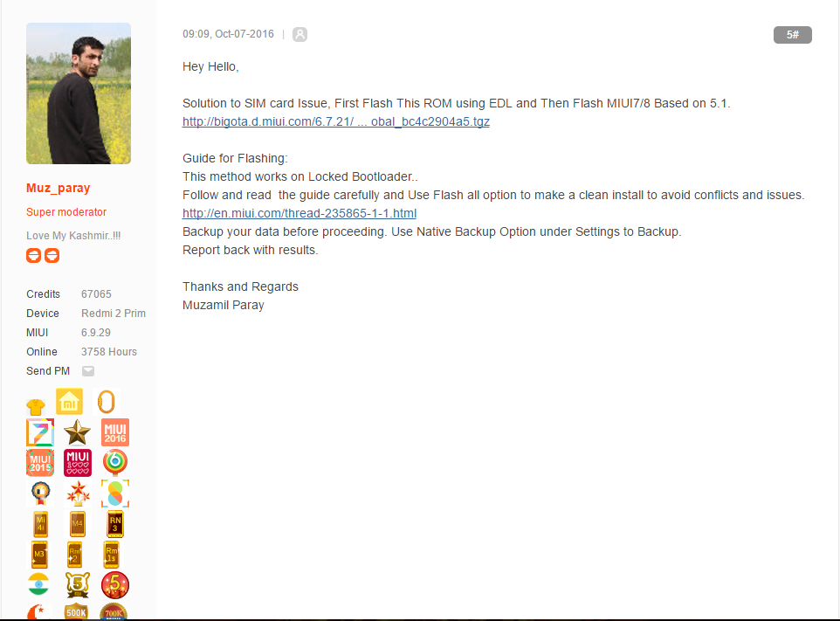The image size is (840, 621).
Task: Click the Mi 4i phone medal
Action: pyautogui.click(x=41, y=524)
